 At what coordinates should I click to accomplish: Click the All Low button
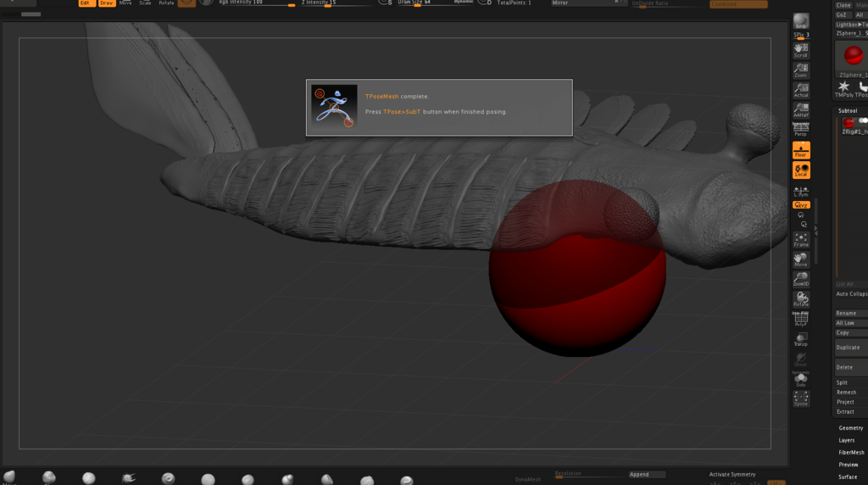(851, 323)
